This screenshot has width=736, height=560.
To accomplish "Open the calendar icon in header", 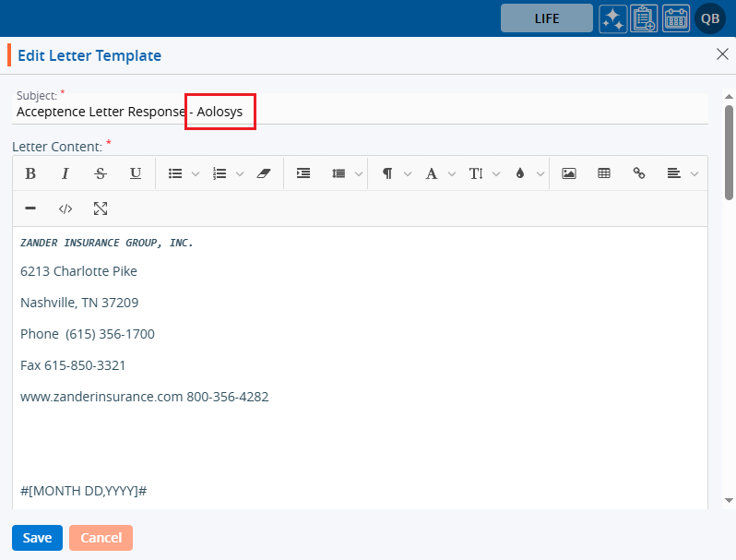I will pos(676,18).
